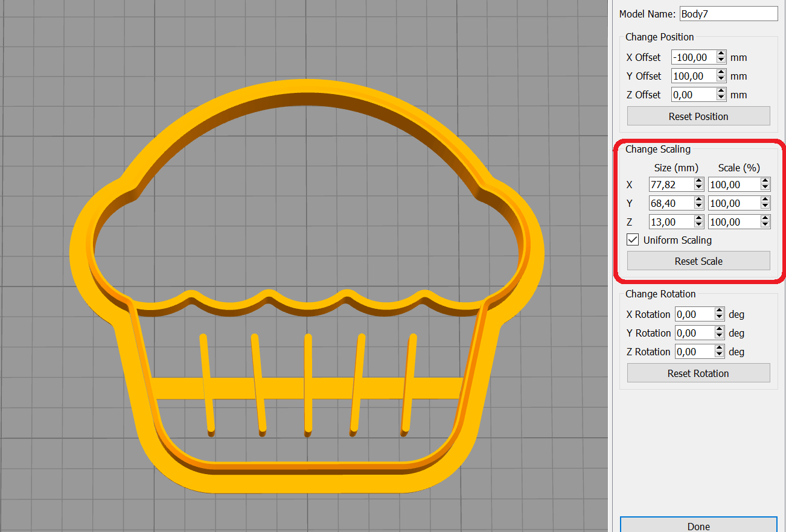786x532 pixels.
Task: Decrease Z Offset with the down arrow
Action: point(721,98)
